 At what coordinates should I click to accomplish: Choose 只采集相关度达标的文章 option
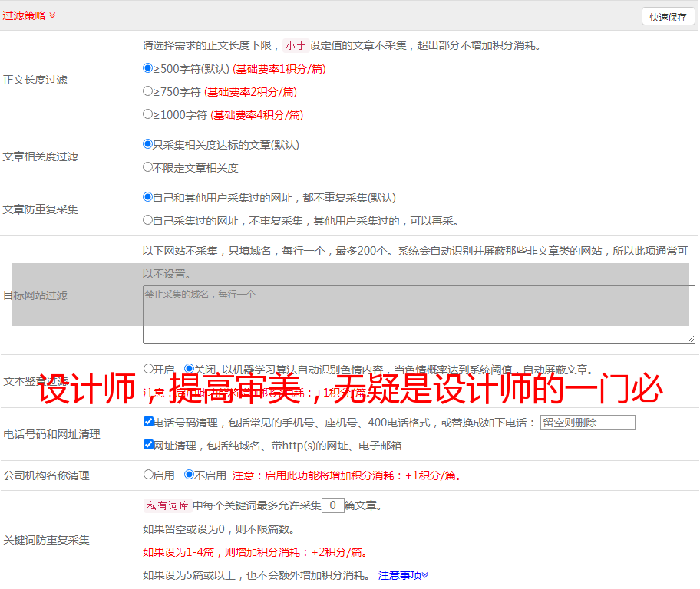point(147,143)
